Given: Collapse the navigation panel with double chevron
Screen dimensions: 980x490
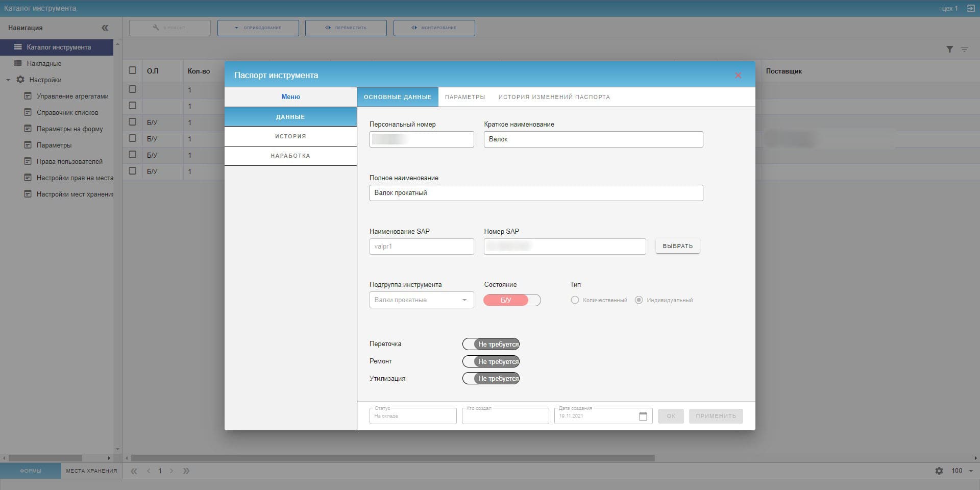Looking at the screenshot, I should 105,28.
